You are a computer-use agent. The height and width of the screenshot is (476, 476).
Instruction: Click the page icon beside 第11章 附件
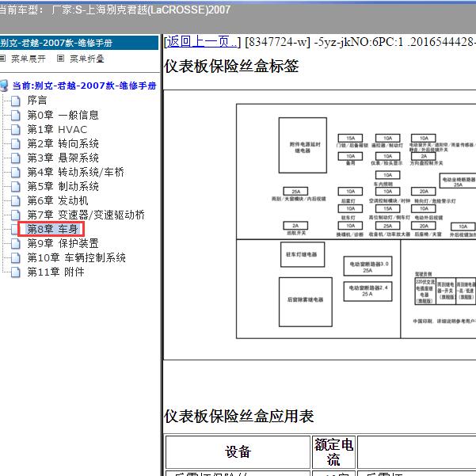tap(16, 272)
